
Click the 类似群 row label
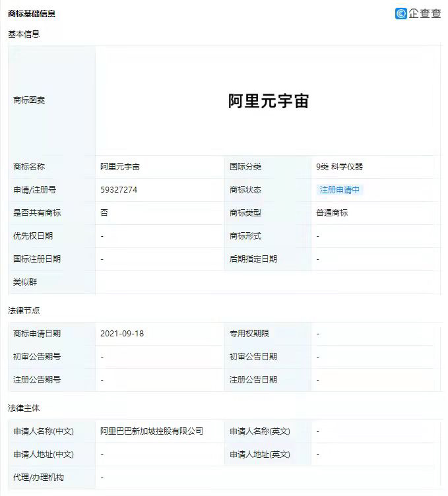pyautogui.click(x=25, y=282)
